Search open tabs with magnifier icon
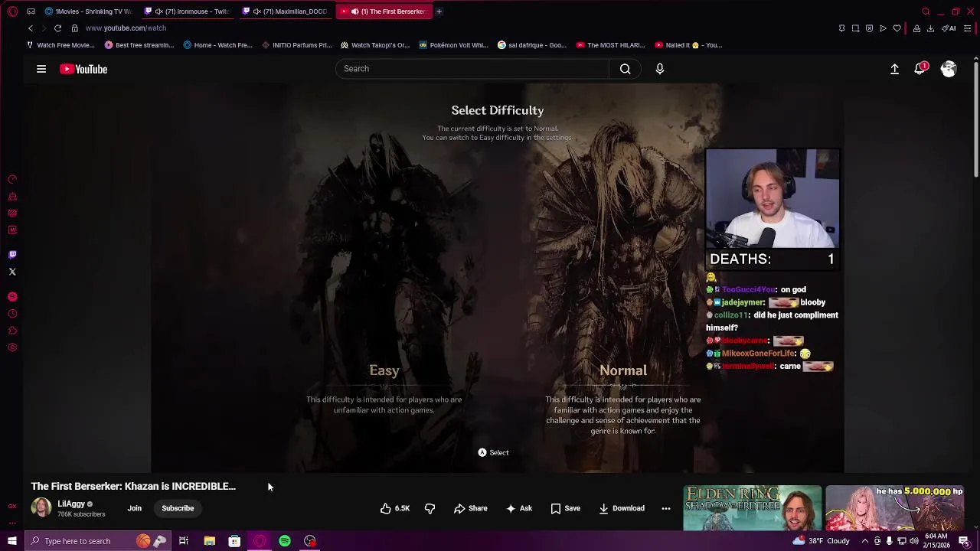This screenshot has width=980, height=551. pos(926,11)
